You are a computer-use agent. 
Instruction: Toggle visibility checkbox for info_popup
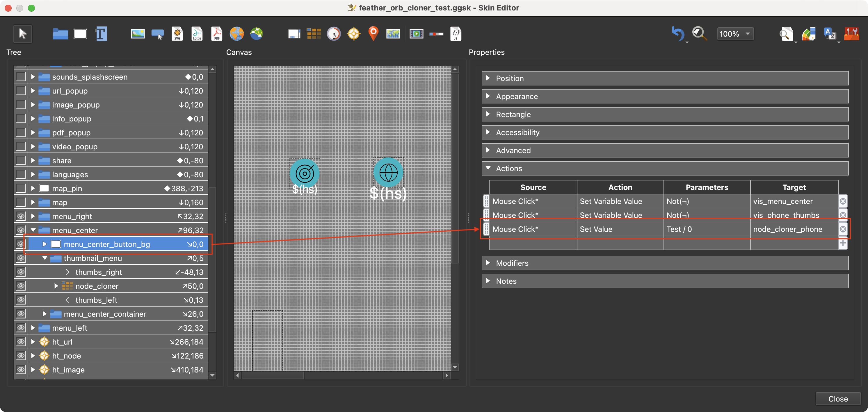pos(21,119)
